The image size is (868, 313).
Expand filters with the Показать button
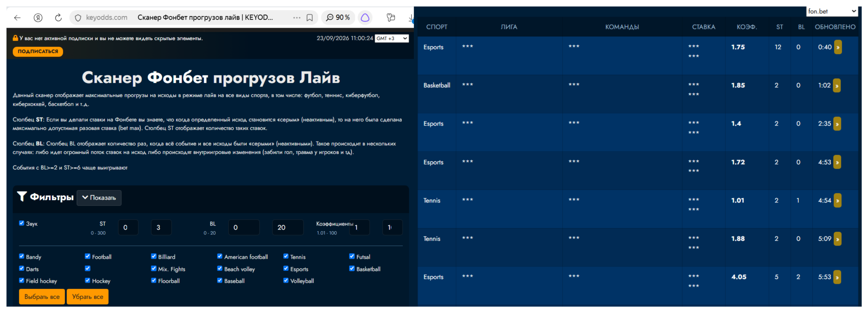click(99, 198)
